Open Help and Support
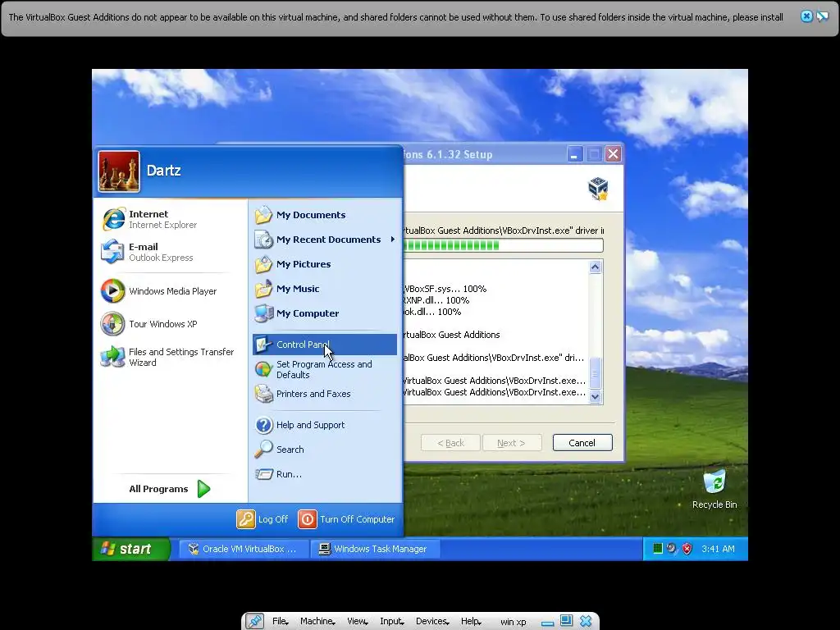Image resolution: width=840 pixels, height=630 pixels. (325, 425)
